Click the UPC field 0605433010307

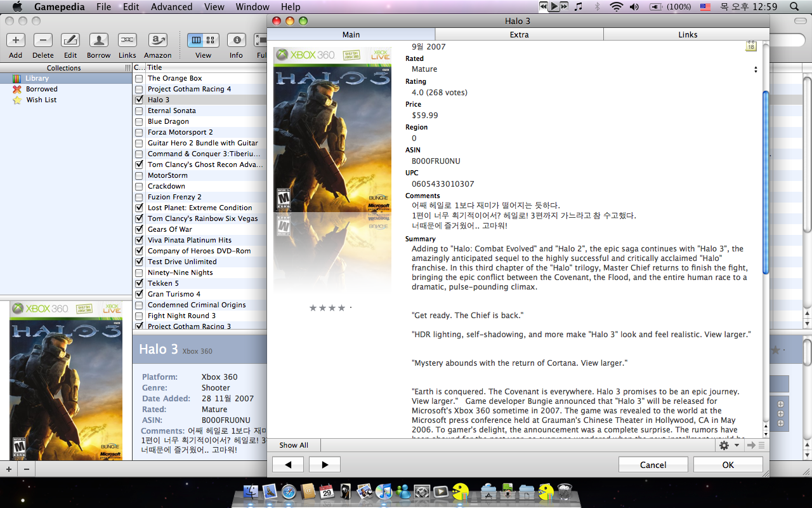443,184
